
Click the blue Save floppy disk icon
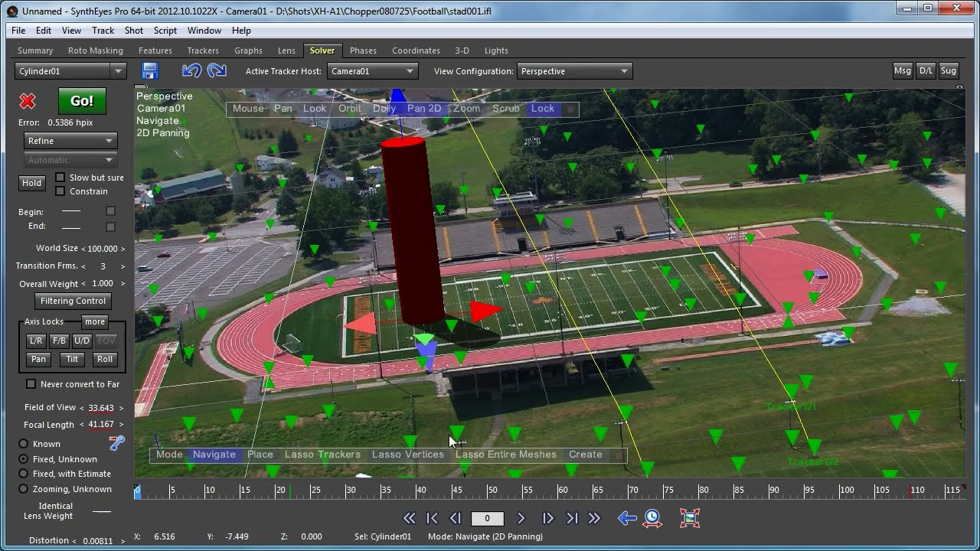pyautogui.click(x=150, y=71)
